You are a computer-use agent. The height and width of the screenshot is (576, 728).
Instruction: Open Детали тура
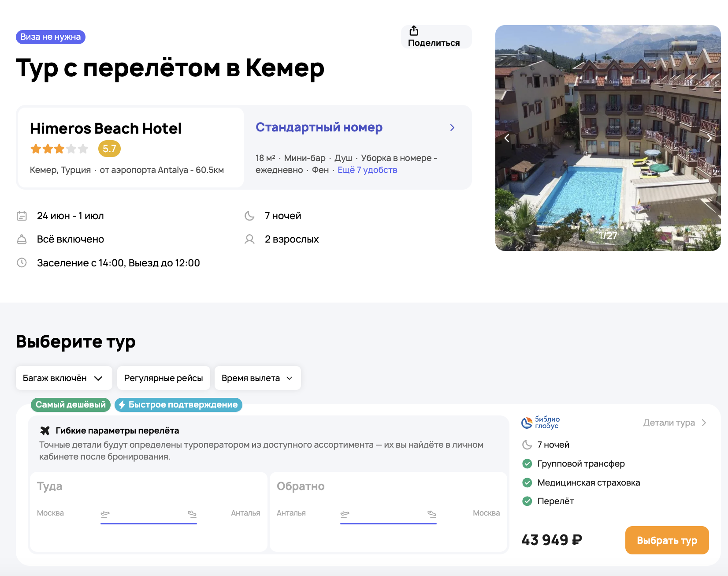(675, 423)
